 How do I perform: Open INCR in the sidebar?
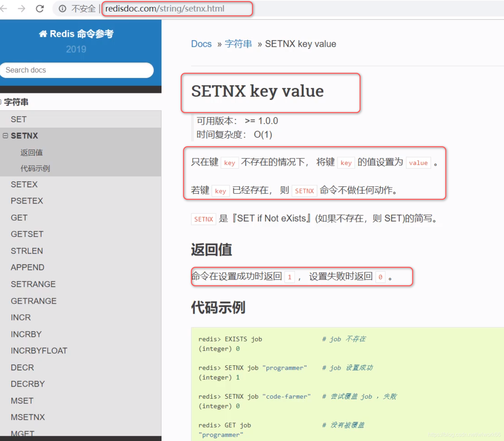pyautogui.click(x=21, y=317)
